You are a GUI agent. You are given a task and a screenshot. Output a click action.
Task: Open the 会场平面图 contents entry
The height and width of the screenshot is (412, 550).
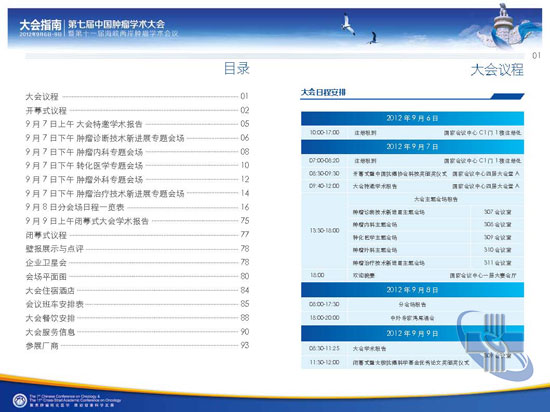point(137,276)
